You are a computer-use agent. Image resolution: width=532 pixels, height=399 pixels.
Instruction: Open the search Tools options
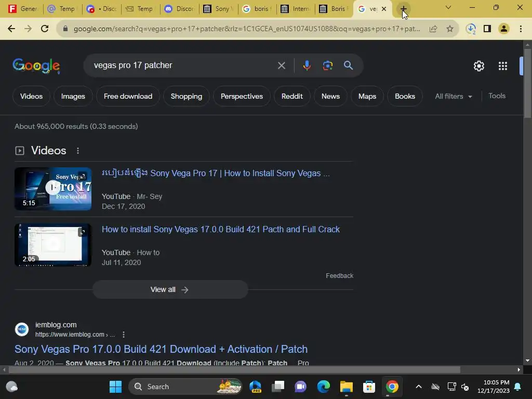(497, 96)
